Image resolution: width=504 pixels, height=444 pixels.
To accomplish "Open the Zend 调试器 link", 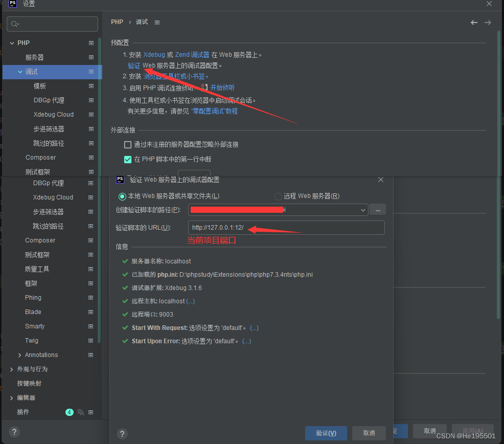I will click(x=192, y=55).
